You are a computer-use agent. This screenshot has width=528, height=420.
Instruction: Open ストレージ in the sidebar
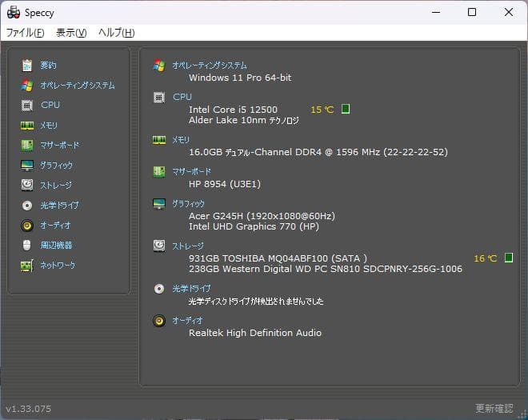tap(56, 186)
